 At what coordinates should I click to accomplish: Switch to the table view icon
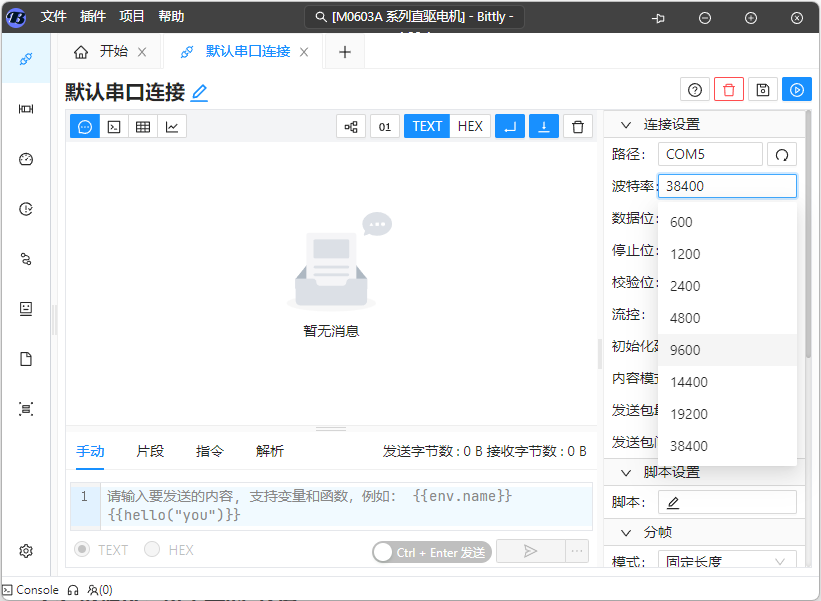(x=143, y=126)
